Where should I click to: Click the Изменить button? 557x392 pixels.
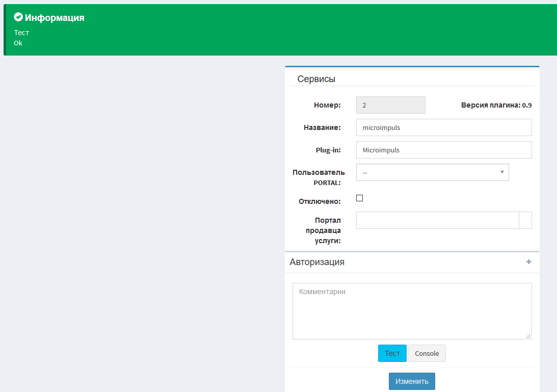(x=412, y=381)
